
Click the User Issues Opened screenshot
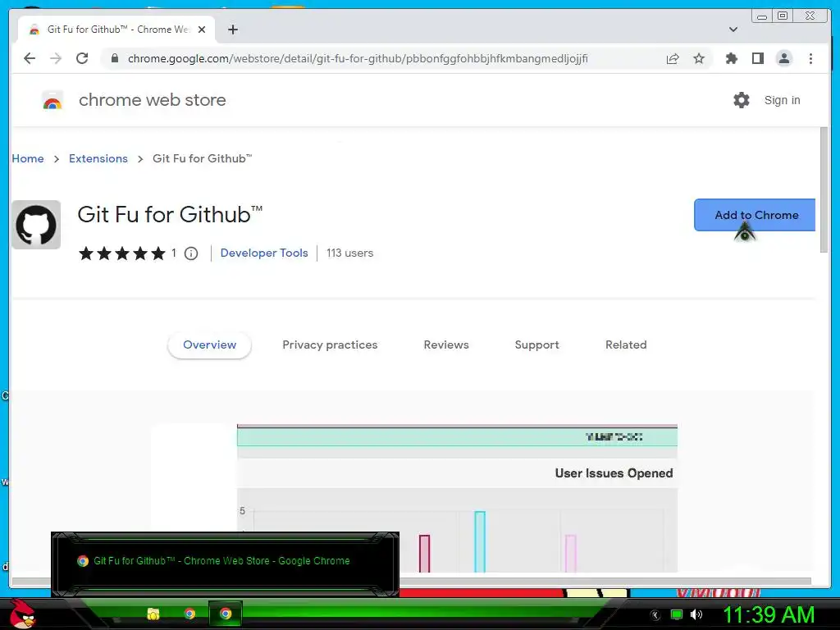pyautogui.click(x=457, y=498)
